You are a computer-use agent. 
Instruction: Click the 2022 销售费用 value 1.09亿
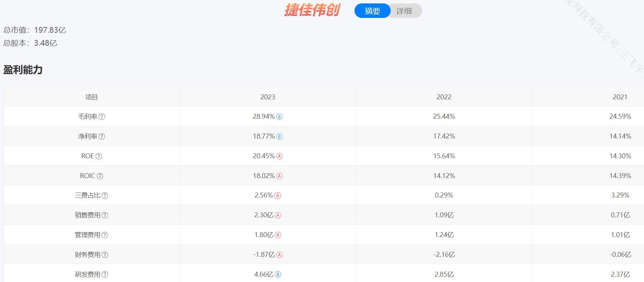tap(444, 215)
